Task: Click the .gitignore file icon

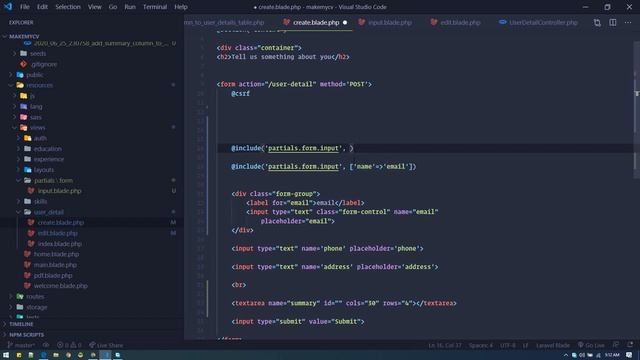Action: click(x=23, y=64)
